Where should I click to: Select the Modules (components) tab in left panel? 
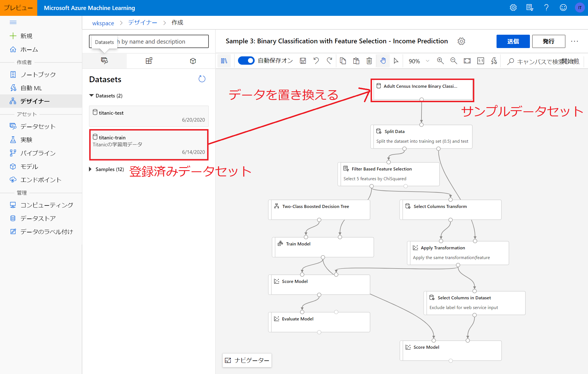coord(149,61)
